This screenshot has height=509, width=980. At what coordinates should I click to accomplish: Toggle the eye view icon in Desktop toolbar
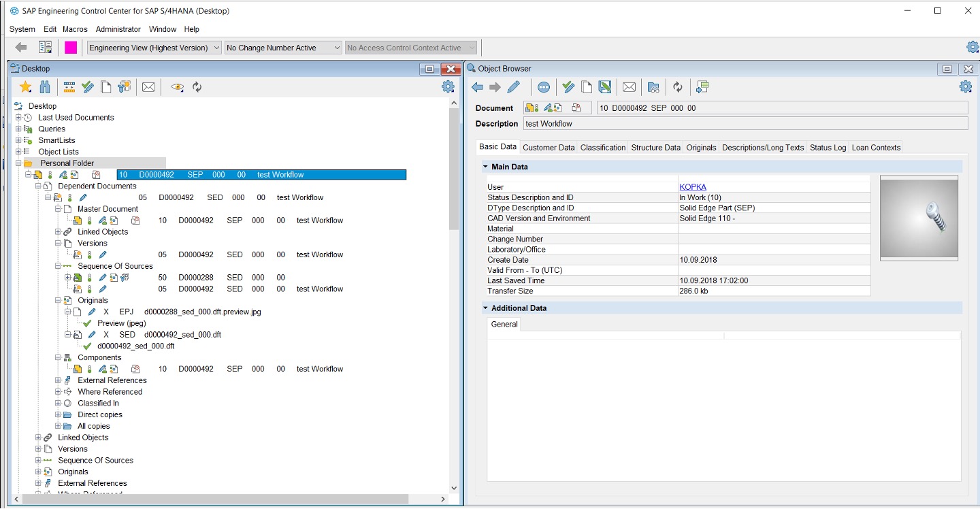point(178,86)
